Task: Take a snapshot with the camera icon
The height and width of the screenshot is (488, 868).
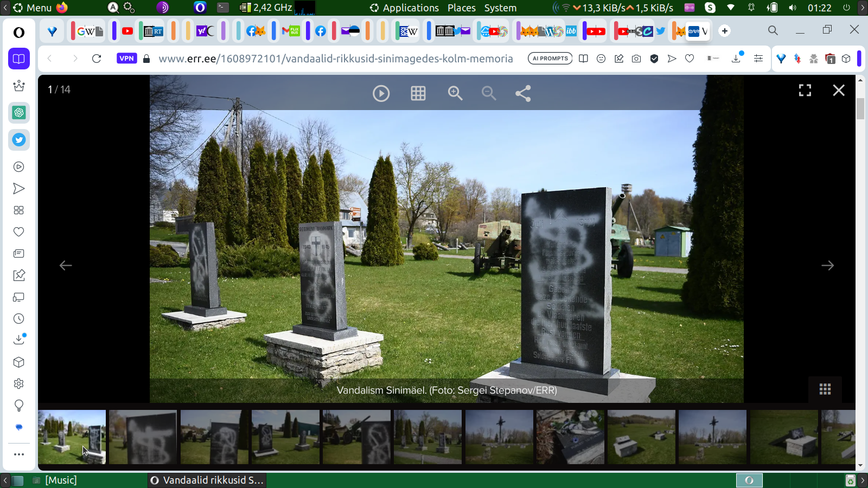Action: [636, 59]
